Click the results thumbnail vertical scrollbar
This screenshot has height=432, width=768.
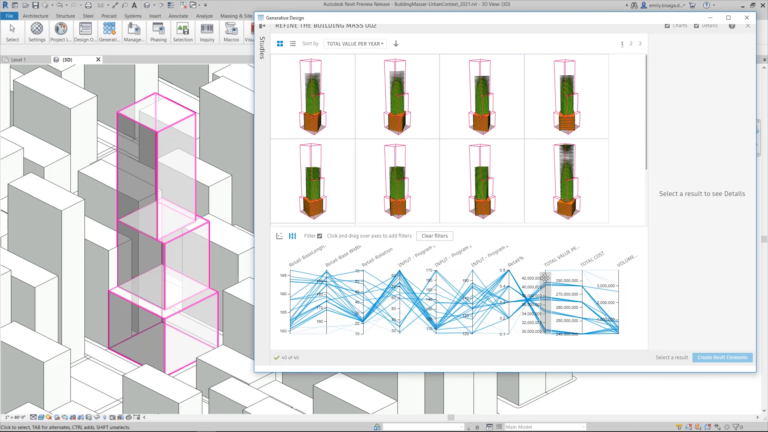tap(646, 112)
